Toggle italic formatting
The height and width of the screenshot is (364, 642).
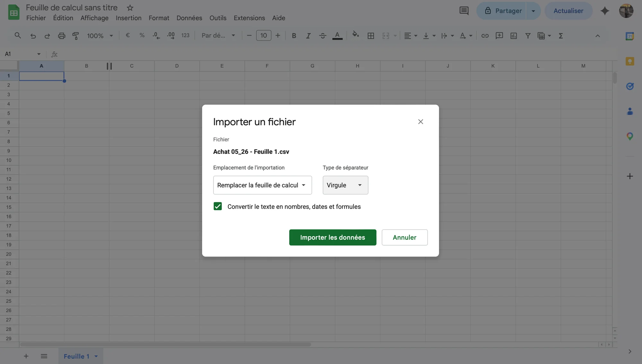(x=308, y=36)
